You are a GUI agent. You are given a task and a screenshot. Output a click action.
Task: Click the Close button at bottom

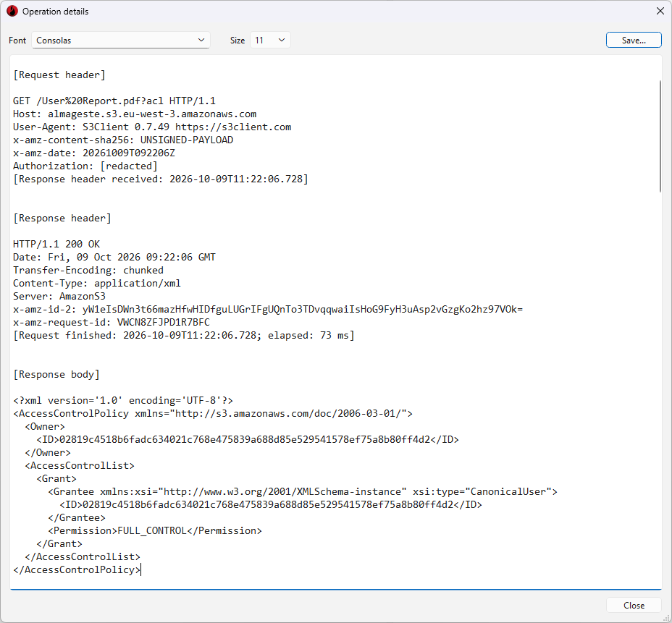tap(634, 605)
